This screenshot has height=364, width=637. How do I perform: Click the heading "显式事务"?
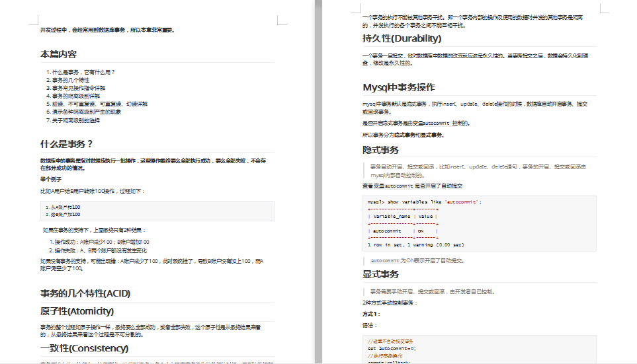coord(380,274)
